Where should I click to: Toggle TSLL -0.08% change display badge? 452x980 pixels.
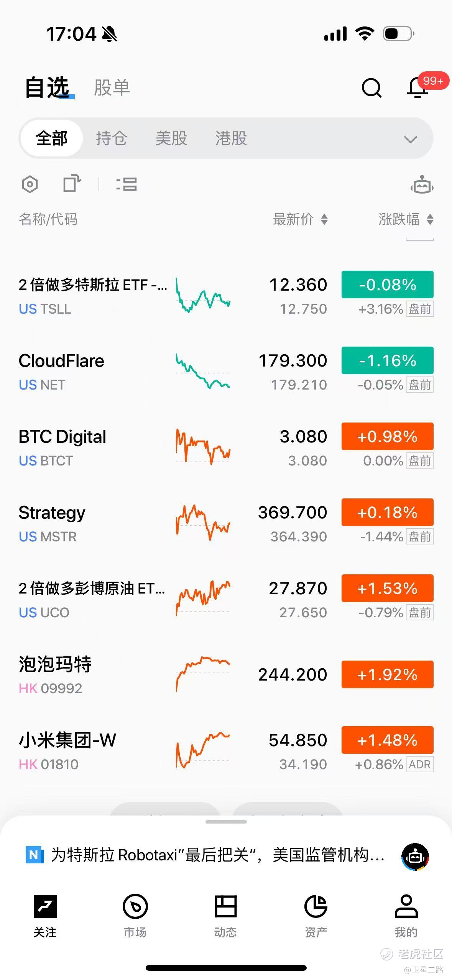pos(387,284)
